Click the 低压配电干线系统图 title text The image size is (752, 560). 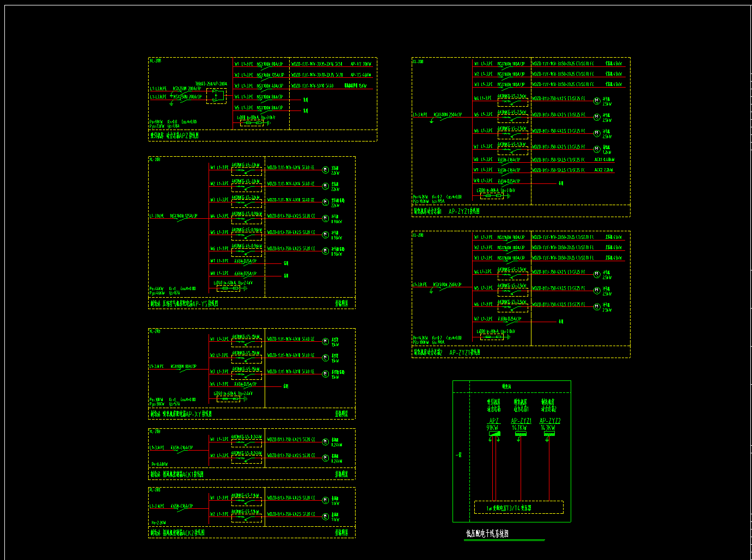[487, 534]
